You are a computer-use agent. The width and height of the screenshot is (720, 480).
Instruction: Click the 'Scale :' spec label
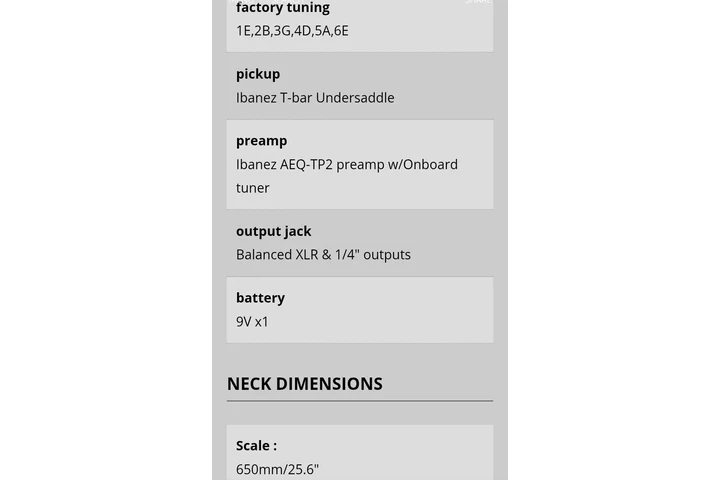pyautogui.click(x=256, y=446)
